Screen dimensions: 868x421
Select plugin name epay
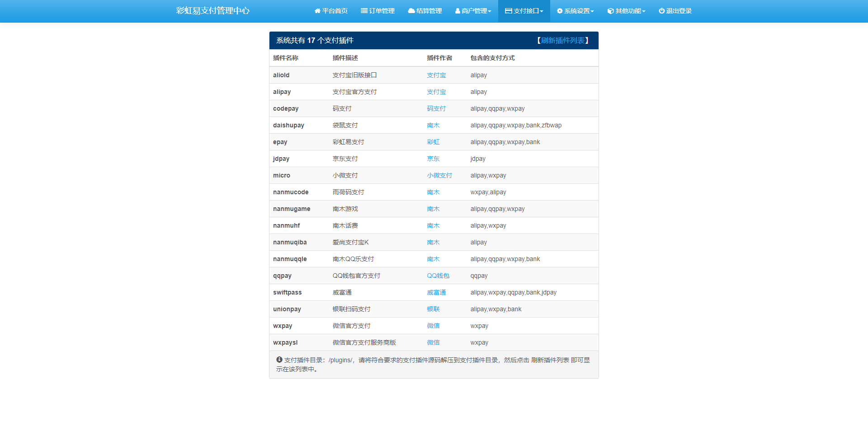(280, 142)
